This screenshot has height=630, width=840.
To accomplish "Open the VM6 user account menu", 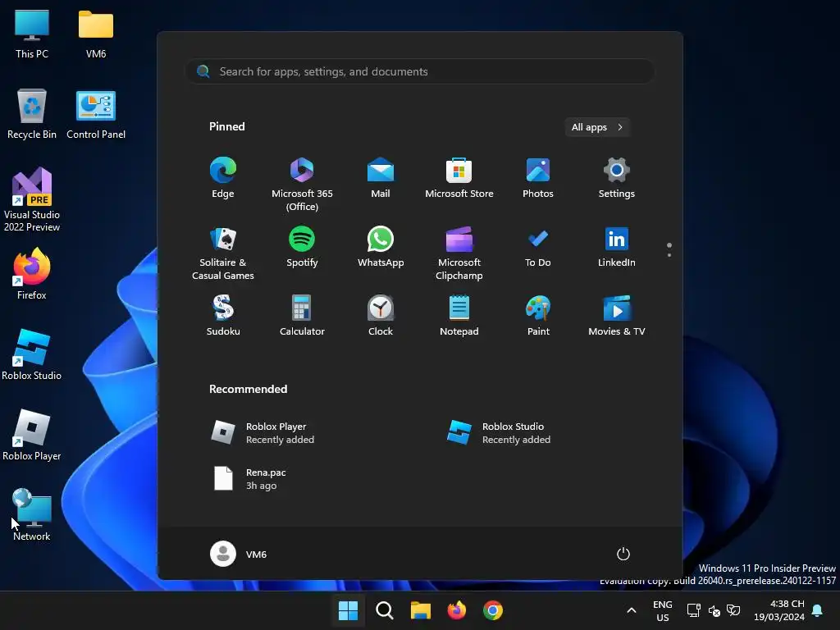I will coord(239,554).
